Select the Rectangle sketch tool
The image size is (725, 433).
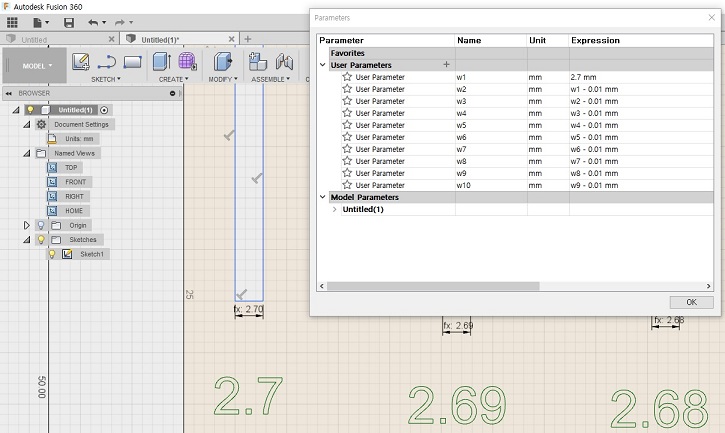click(132, 62)
